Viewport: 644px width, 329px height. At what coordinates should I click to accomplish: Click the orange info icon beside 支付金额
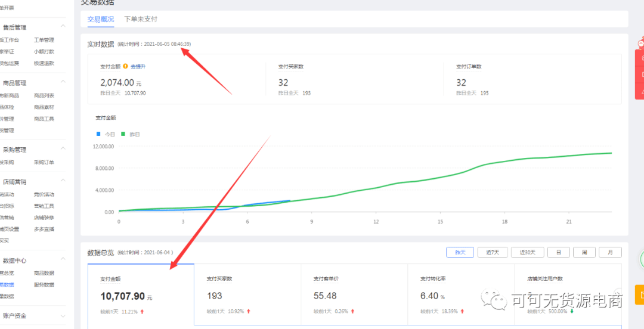[126, 66]
